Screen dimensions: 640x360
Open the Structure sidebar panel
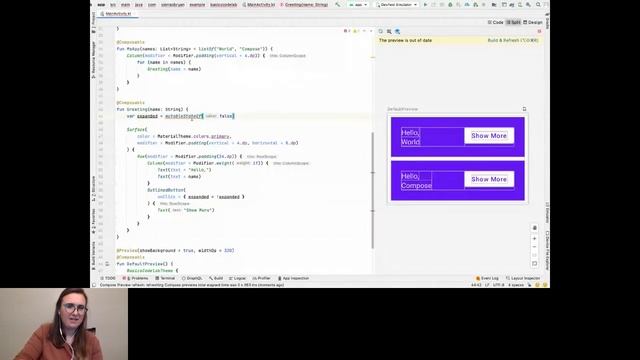(x=93, y=188)
